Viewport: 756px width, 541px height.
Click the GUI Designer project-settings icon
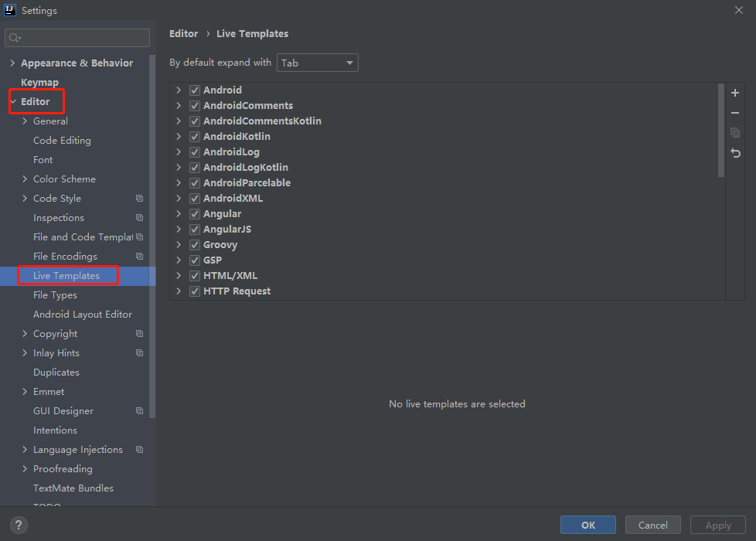139,411
